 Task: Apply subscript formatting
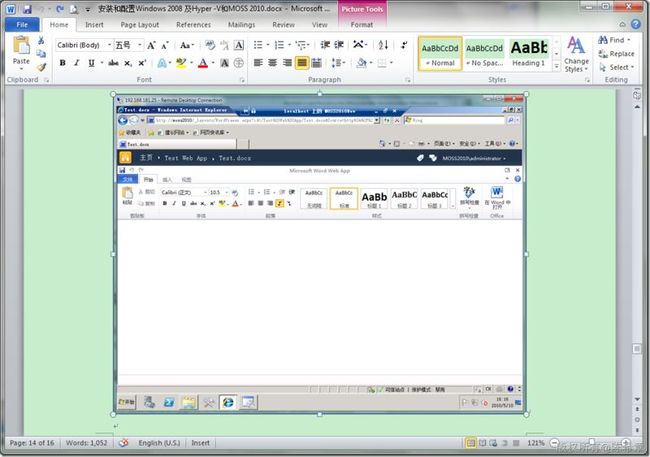pyautogui.click(x=128, y=63)
